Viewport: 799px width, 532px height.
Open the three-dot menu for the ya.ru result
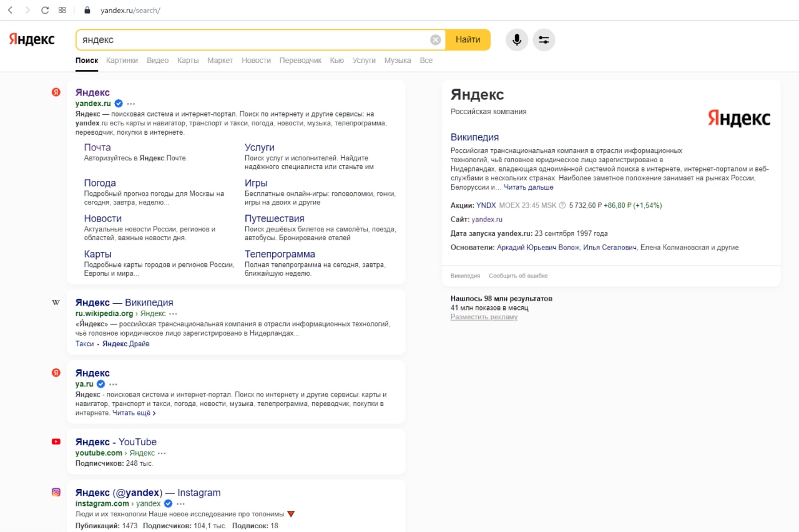coord(113,384)
